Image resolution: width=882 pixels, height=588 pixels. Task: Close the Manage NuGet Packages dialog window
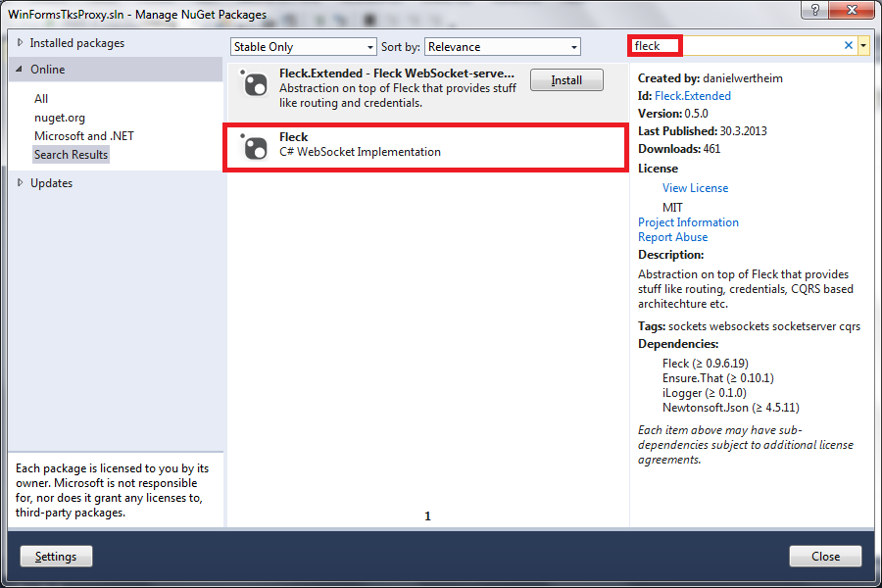pos(853,10)
